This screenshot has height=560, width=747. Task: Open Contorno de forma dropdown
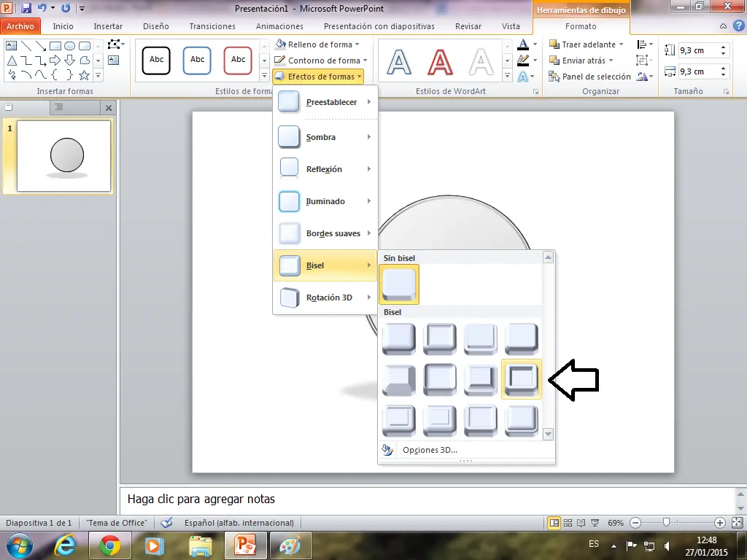321,61
